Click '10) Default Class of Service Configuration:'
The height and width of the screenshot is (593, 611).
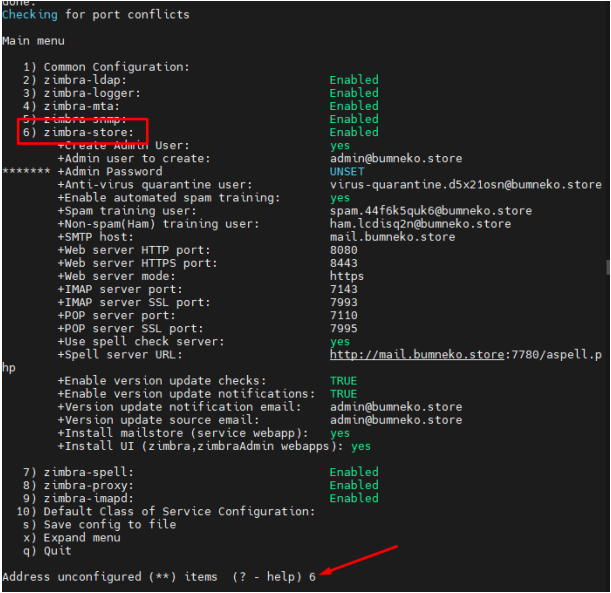tap(166, 512)
